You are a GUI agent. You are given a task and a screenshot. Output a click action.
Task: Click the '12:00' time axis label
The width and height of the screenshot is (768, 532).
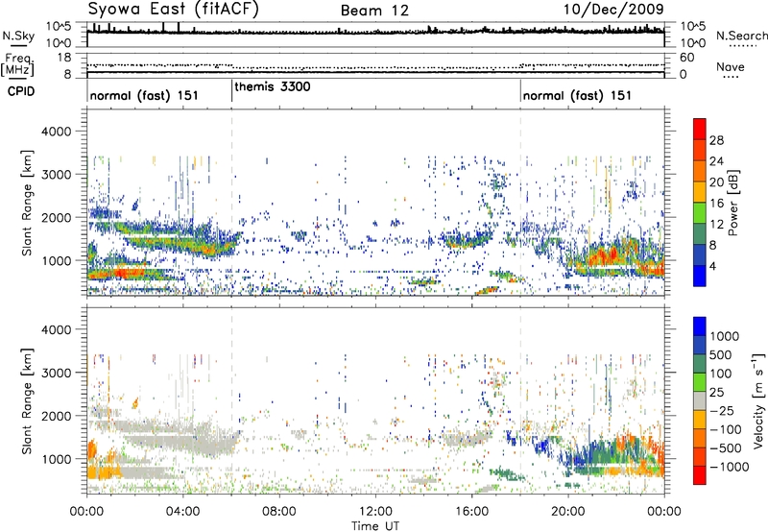point(375,512)
